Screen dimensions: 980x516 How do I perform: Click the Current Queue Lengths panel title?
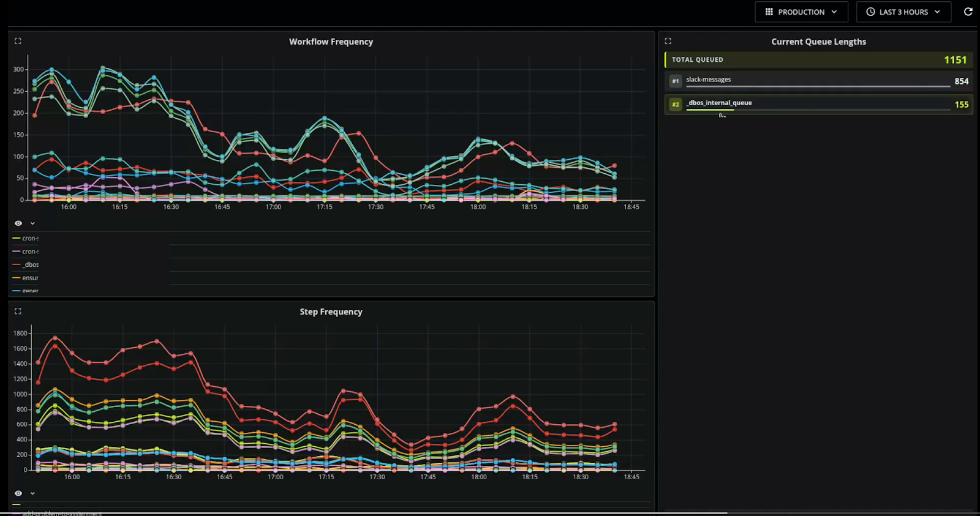(818, 42)
